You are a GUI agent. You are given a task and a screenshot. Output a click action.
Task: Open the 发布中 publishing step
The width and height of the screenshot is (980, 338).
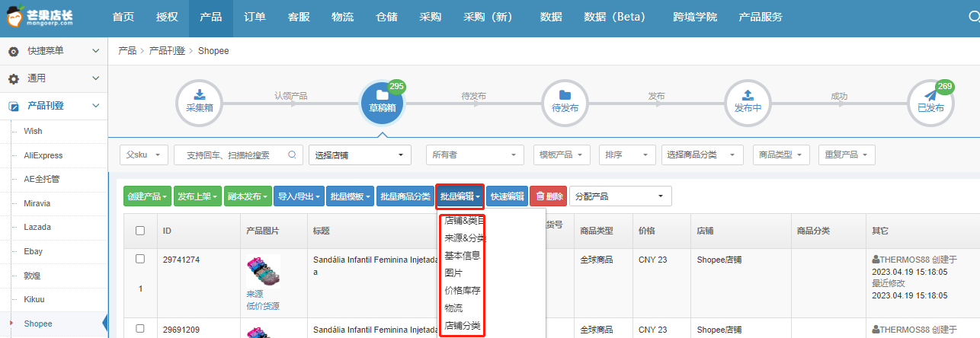point(748,102)
